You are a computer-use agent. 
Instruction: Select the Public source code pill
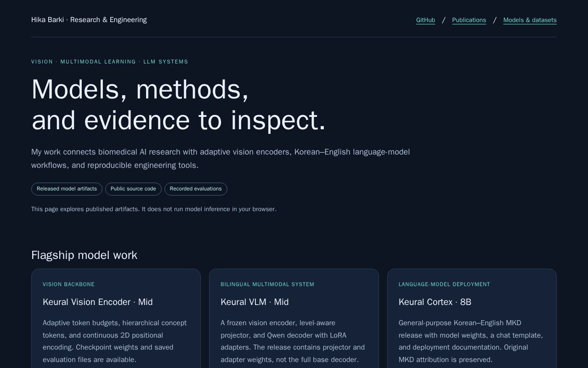tap(133, 189)
